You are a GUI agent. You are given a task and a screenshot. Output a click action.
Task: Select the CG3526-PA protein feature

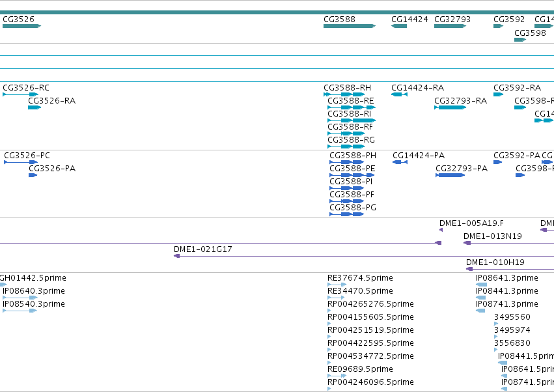point(33,175)
